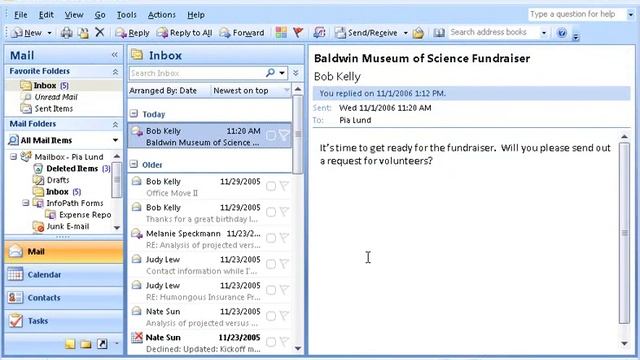Open the New item dropdown arrow
This screenshot has width=640, height=360.
pos(49,33)
